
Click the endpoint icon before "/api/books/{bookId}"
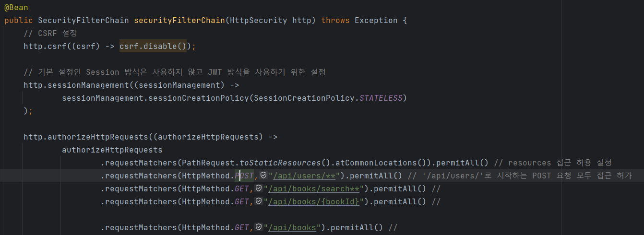259,201
